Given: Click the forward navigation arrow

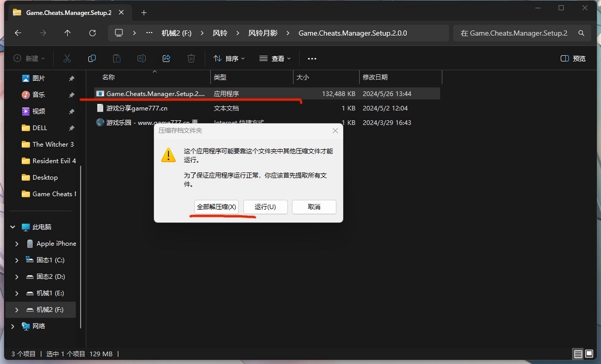Looking at the screenshot, I should pyautogui.click(x=43, y=33).
